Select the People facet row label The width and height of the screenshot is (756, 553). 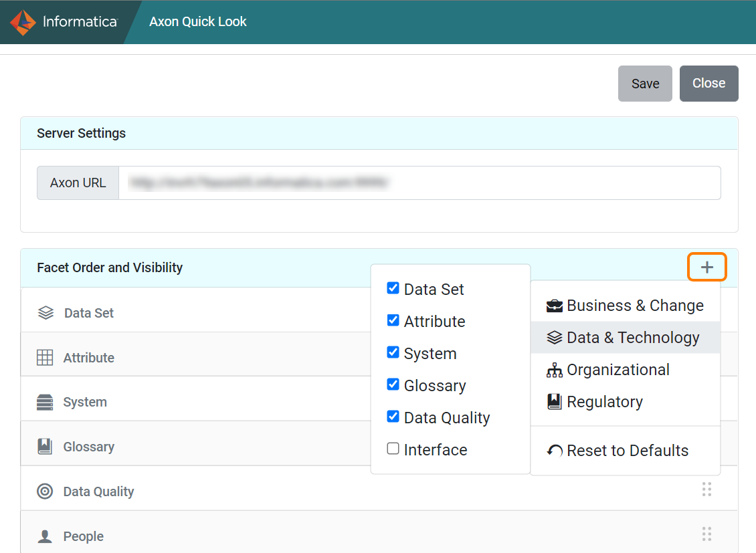[84, 537]
